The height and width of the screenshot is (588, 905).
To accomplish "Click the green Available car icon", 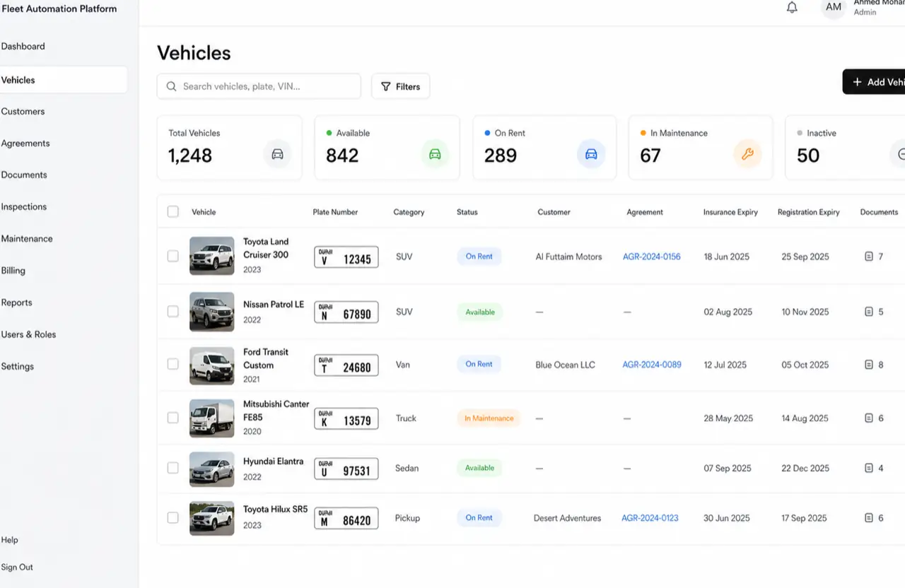I will (x=435, y=154).
